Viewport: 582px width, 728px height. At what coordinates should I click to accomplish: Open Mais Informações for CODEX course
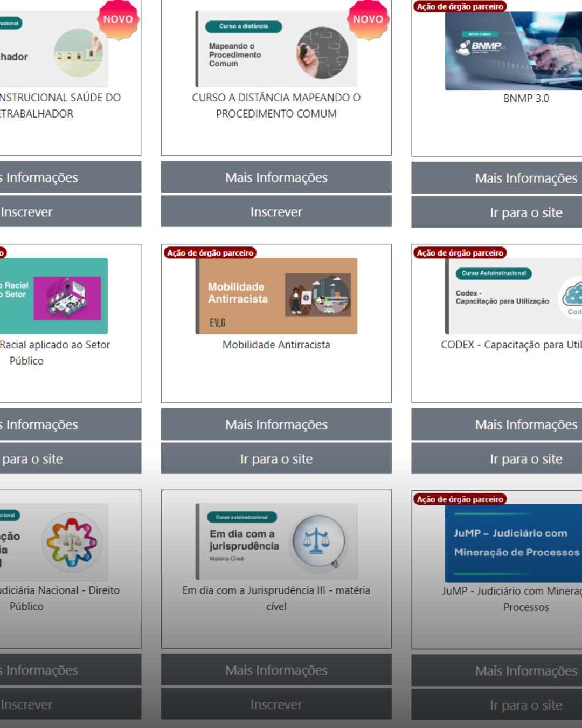coord(497,424)
